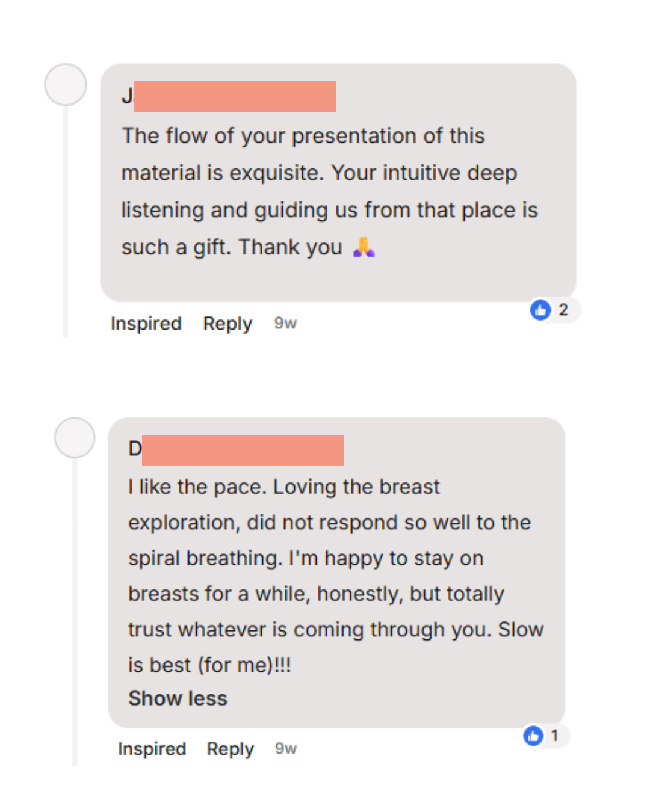Open the 9w timestamp on second comment
650x812 pixels.
click(286, 749)
